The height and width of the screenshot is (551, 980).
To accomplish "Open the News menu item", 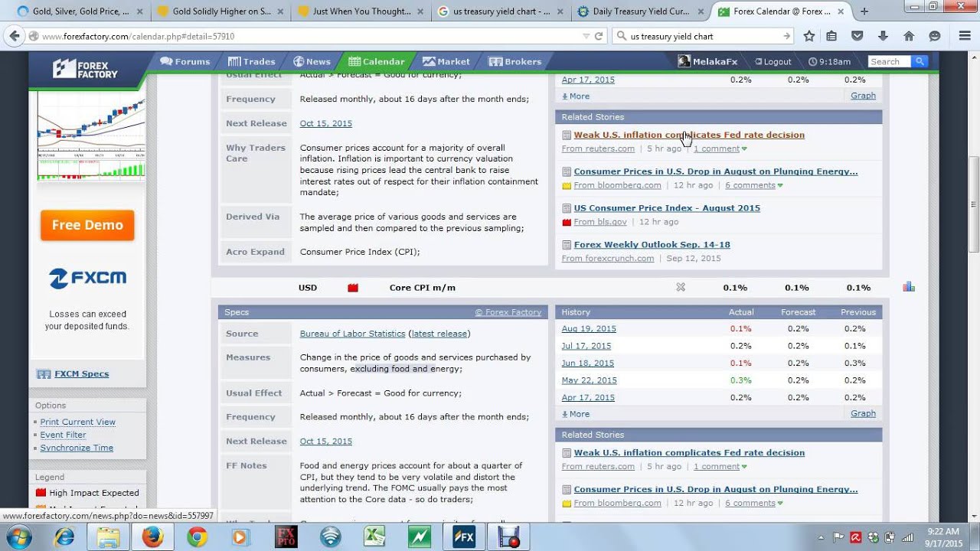I will point(312,61).
